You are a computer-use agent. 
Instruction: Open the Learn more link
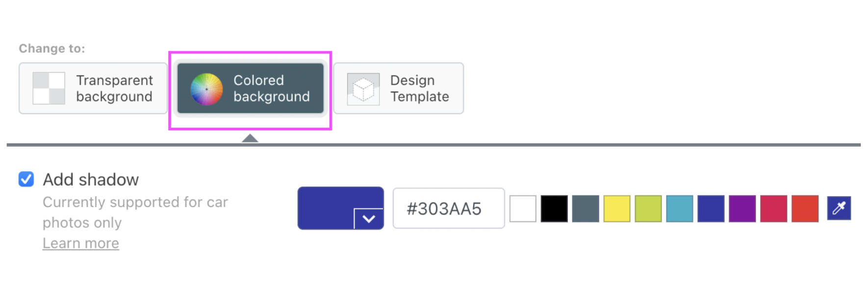point(81,243)
